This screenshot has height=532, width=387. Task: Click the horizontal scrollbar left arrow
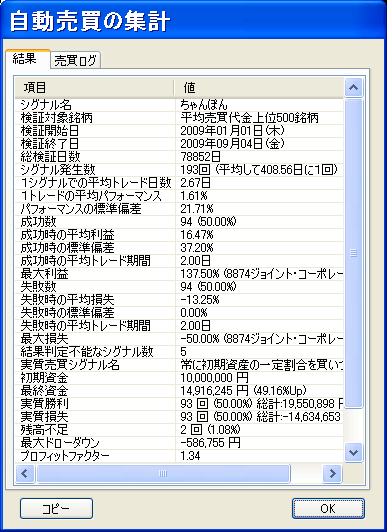point(25,473)
